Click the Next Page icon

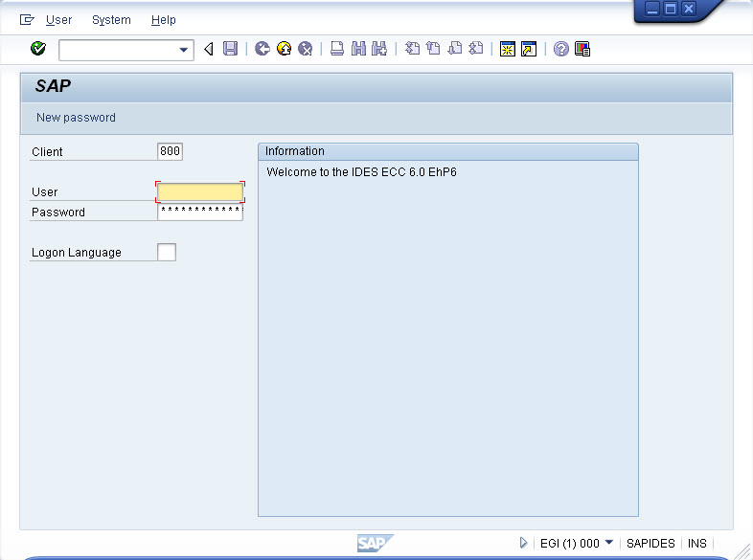click(454, 49)
